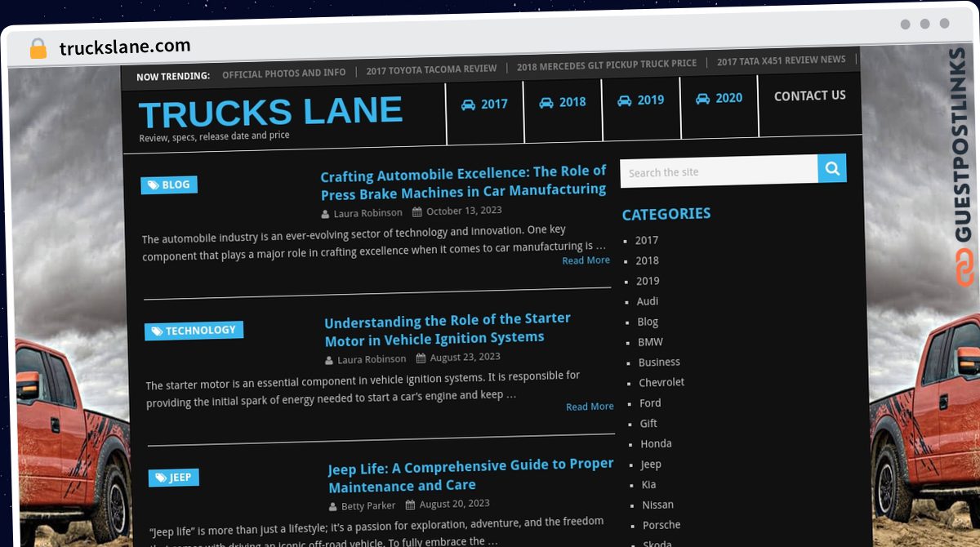Open the 2019 menu item

[641, 100]
